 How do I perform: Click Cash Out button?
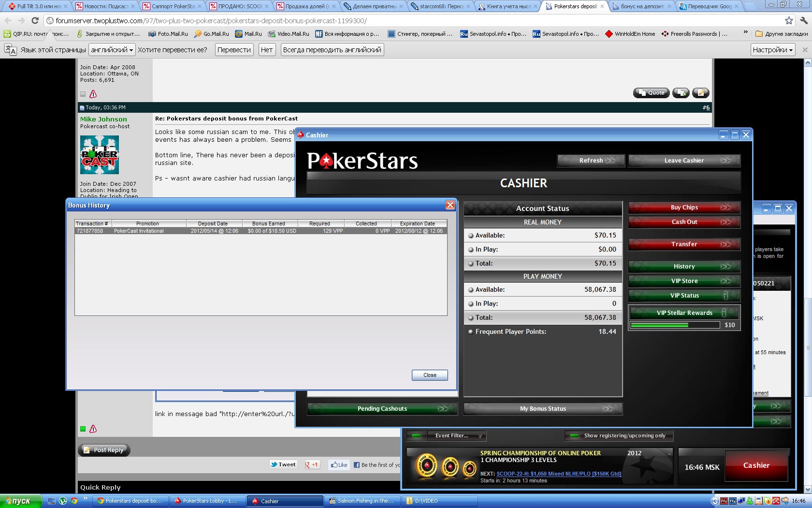(684, 222)
